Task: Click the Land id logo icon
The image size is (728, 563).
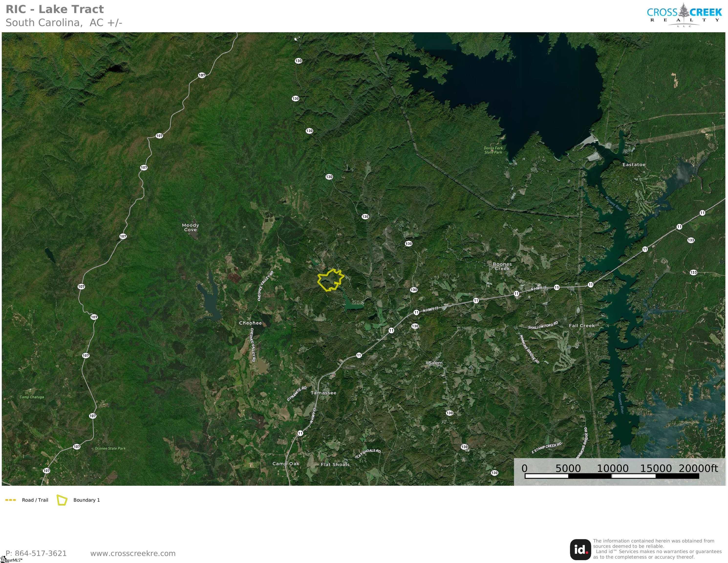Action: 580,550
